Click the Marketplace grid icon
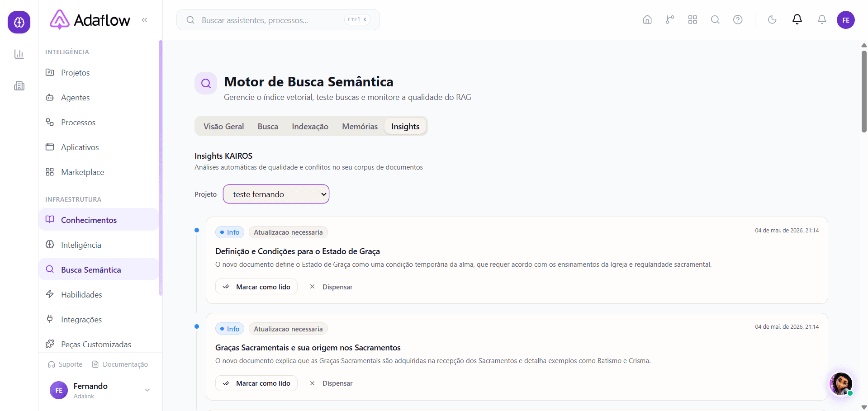 [x=50, y=172]
